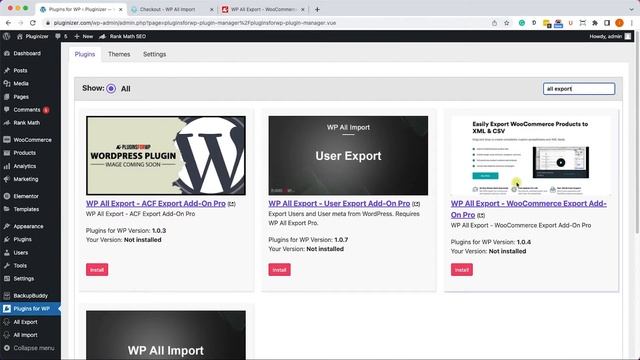
Task: Click the WordPress Plugin placeholder thumbnail
Action: [166, 156]
